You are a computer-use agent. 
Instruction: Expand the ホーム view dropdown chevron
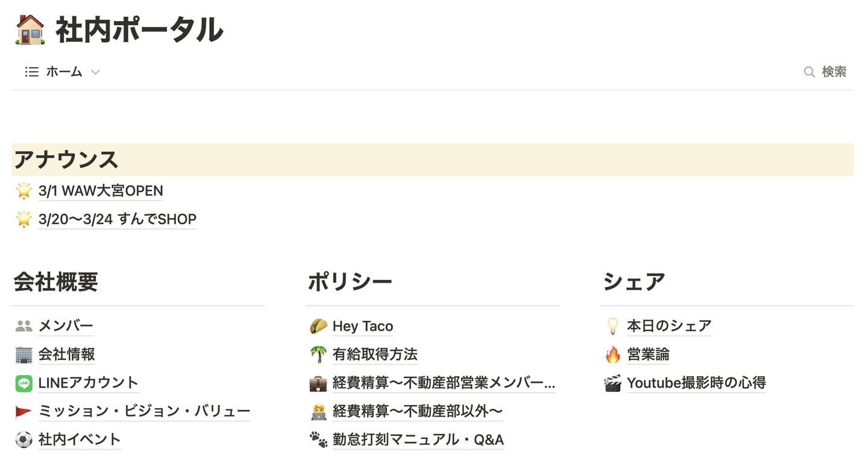click(95, 72)
